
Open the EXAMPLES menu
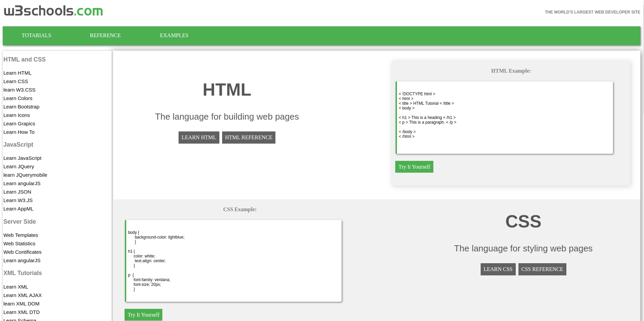[x=174, y=35]
